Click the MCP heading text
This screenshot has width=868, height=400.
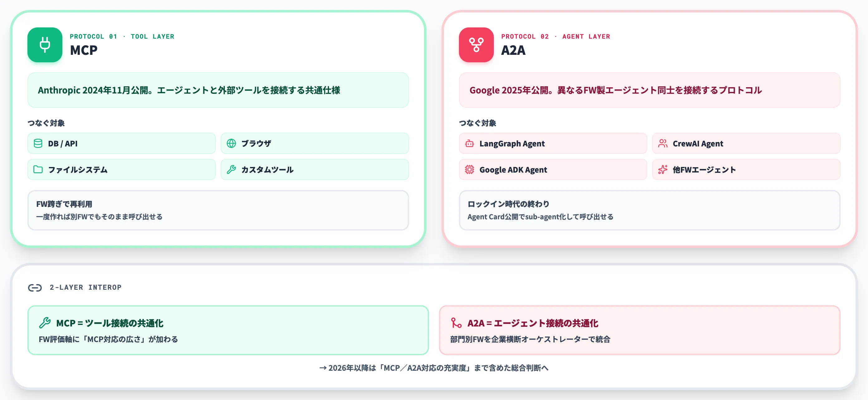[x=84, y=50]
